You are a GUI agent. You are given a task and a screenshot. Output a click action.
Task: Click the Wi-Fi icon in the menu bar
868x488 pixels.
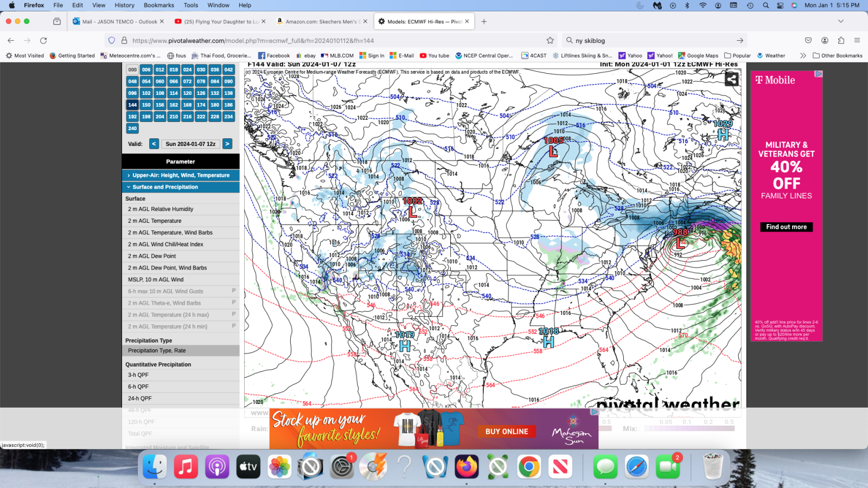(x=703, y=5)
